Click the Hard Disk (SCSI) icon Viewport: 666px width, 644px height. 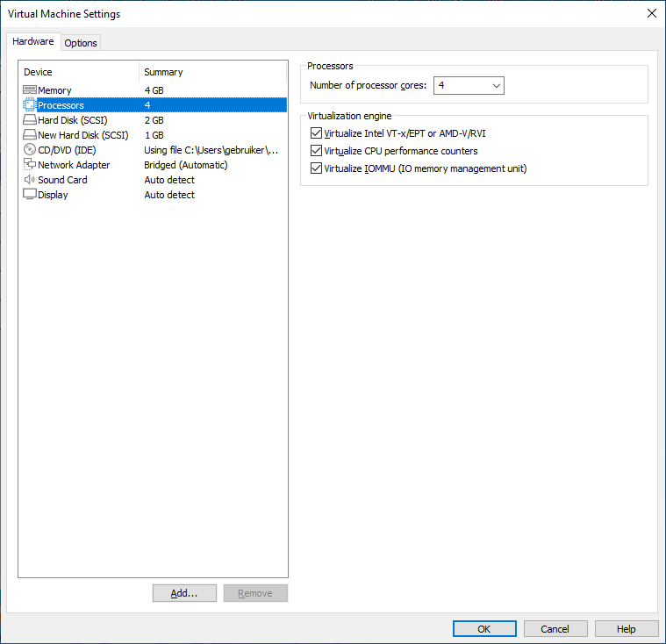[x=30, y=120]
